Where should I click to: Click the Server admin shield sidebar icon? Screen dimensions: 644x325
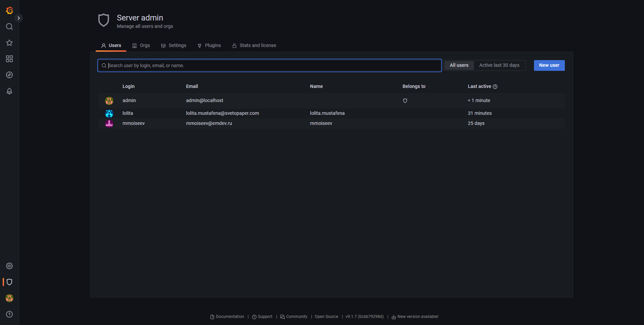pos(9,282)
